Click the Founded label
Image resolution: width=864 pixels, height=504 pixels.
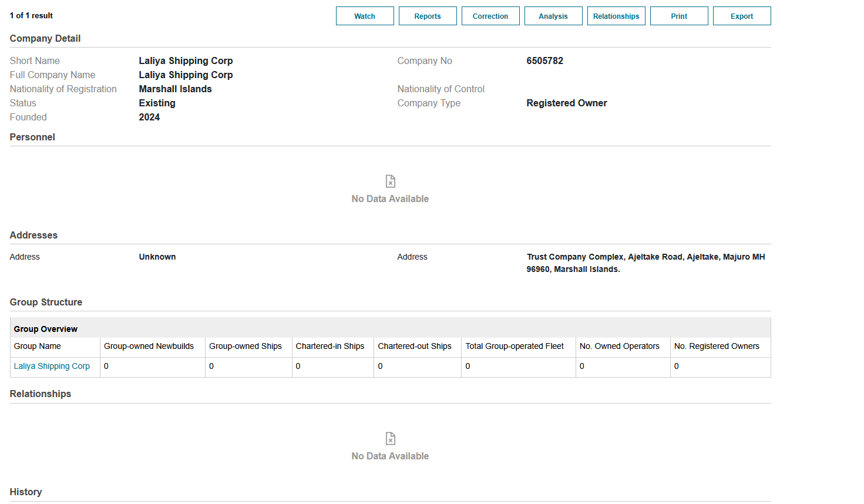tap(28, 117)
